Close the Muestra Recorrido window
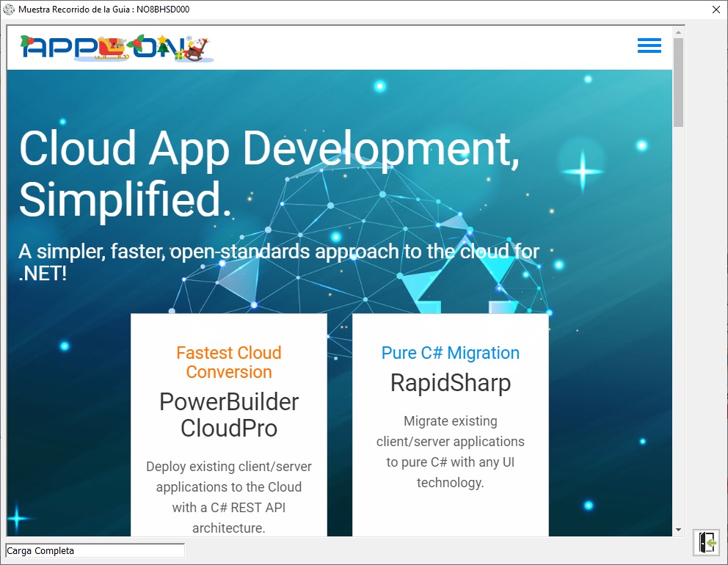Image resolution: width=728 pixels, height=565 pixels. pos(716,10)
